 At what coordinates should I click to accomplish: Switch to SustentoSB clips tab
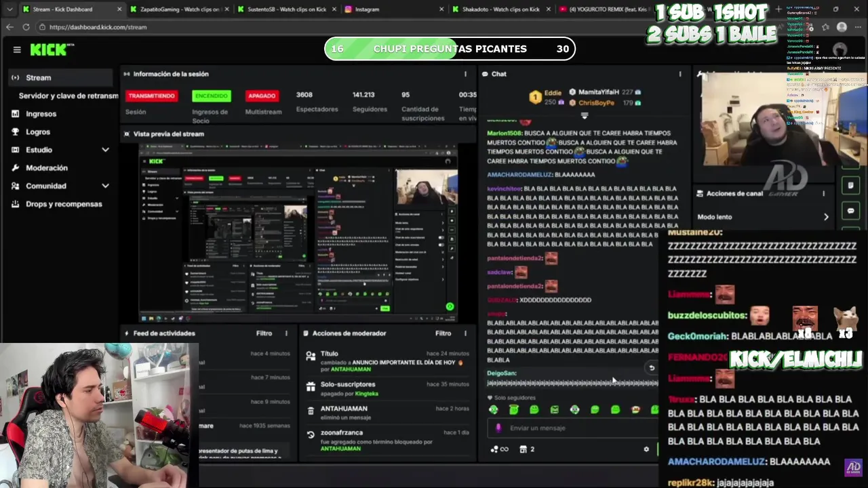[286, 9]
